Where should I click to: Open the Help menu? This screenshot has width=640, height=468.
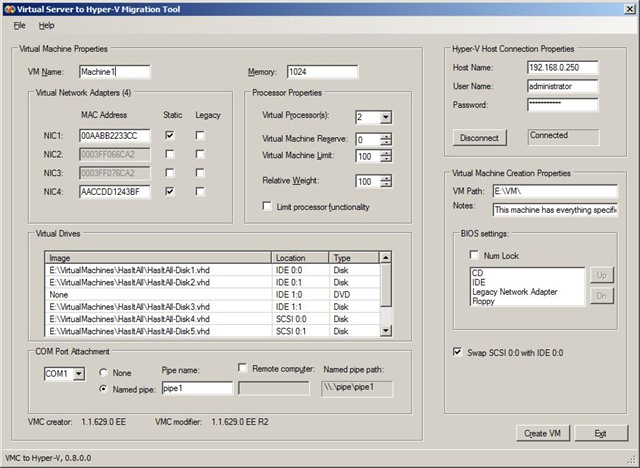47,25
